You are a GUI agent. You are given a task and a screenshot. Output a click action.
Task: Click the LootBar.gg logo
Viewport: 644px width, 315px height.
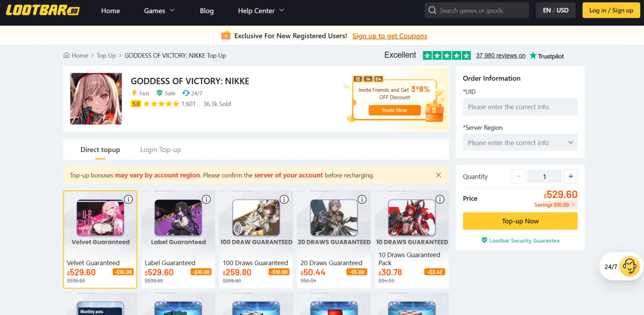tap(43, 10)
